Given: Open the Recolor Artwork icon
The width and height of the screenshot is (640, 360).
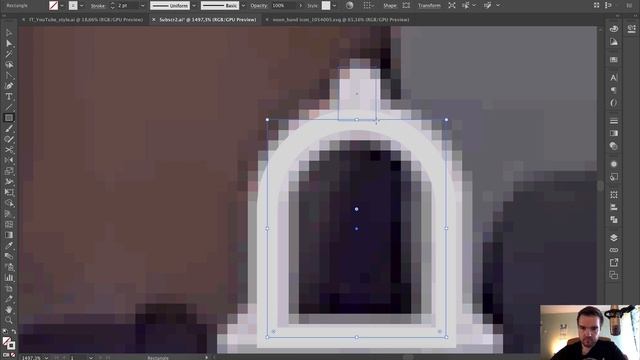Looking at the screenshot, I should [x=349, y=6].
